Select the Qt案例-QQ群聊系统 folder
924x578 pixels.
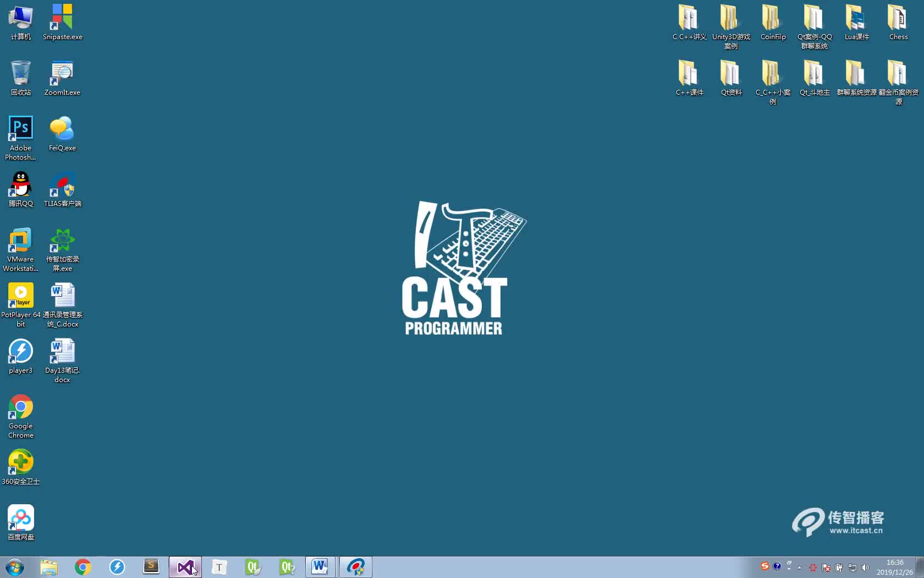tap(815, 27)
